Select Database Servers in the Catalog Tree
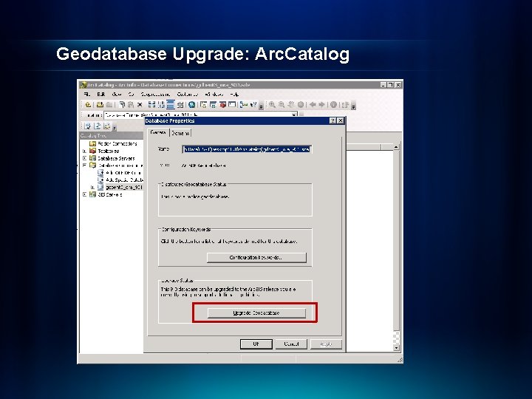This screenshot has height=399, width=532. tap(117, 158)
